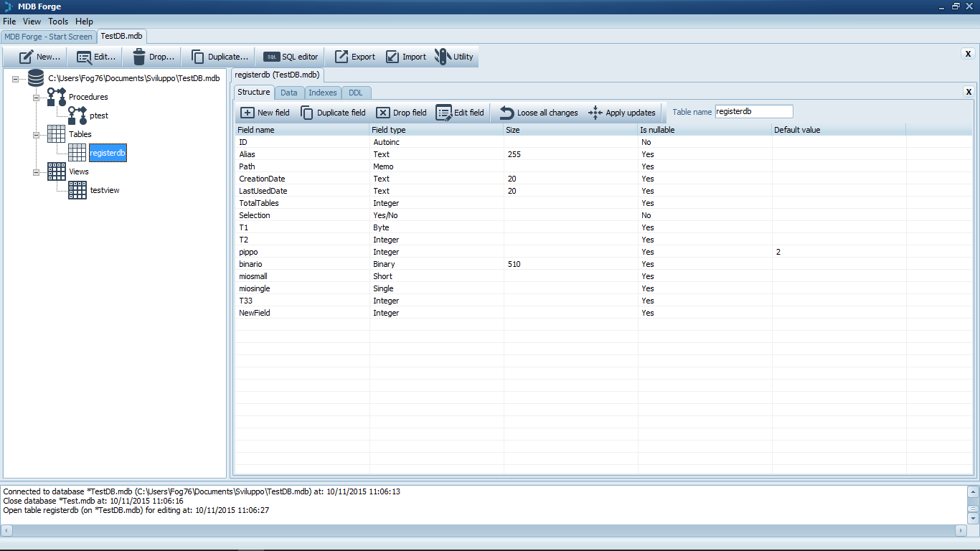980x551 pixels.
Task: Select the pippo field row
Action: coord(603,252)
